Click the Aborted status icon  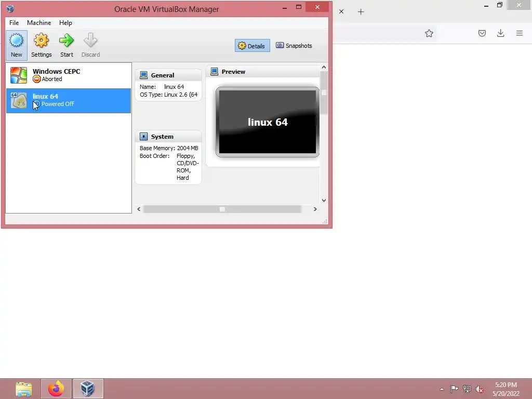point(37,79)
